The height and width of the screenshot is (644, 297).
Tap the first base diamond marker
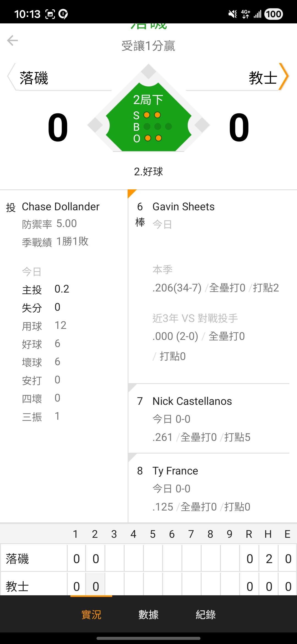pos(202,125)
